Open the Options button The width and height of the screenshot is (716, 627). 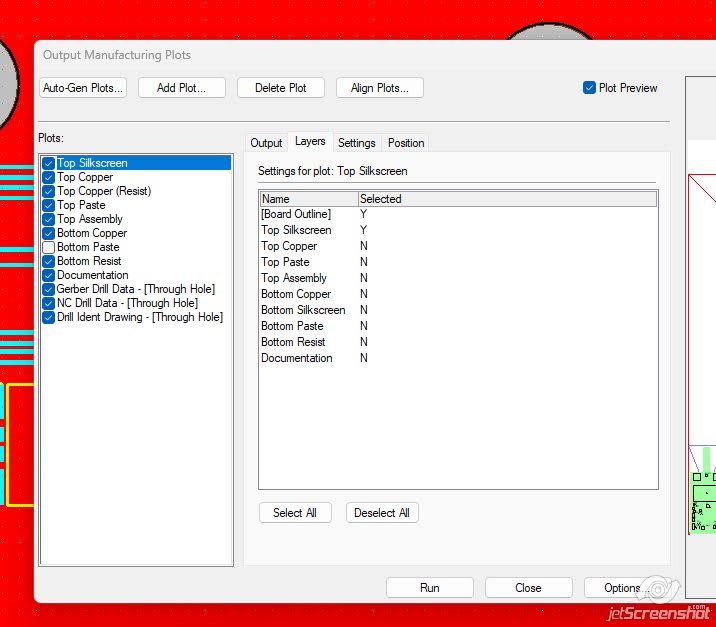(626, 588)
